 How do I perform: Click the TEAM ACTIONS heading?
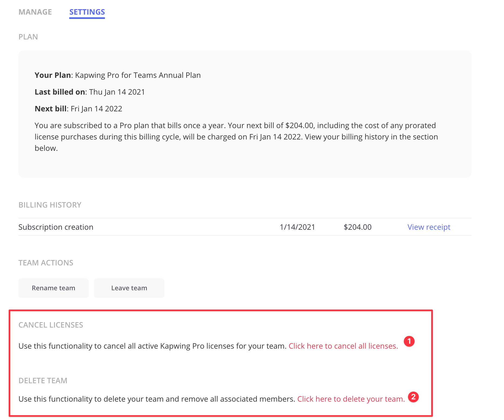point(46,263)
